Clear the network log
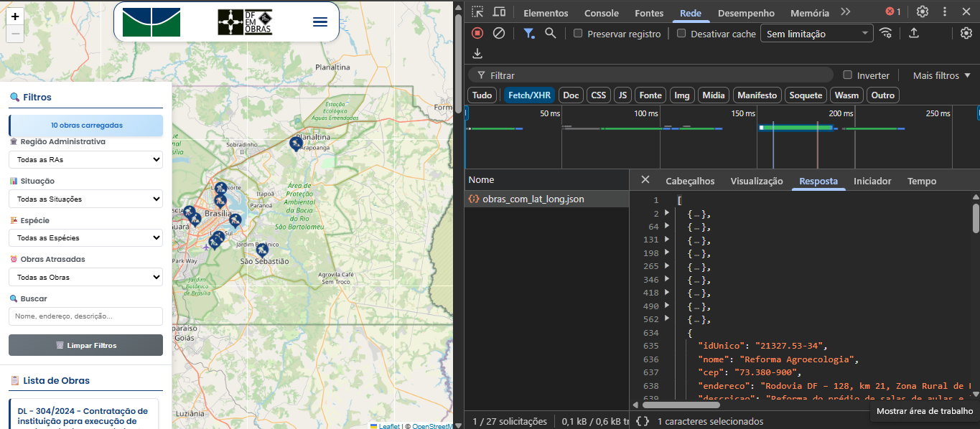Image resolution: width=980 pixels, height=429 pixels. click(498, 33)
